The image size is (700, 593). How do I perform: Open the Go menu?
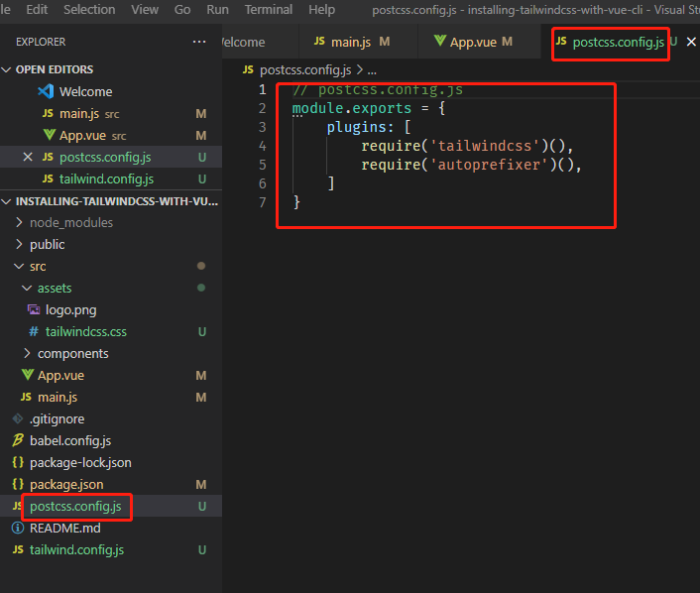click(x=182, y=9)
